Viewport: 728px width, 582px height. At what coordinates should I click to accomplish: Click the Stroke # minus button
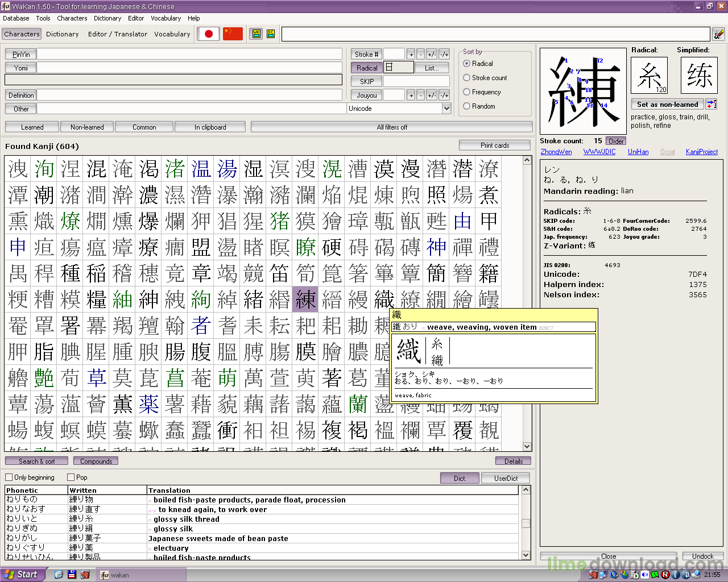pyautogui.click(x=421, y=54)
